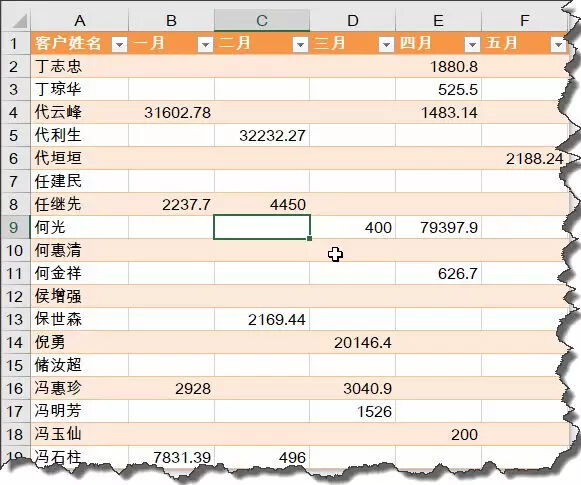This screenshot has width=581, height=485.
Task: Select column A header
Action: click(80, 20)
